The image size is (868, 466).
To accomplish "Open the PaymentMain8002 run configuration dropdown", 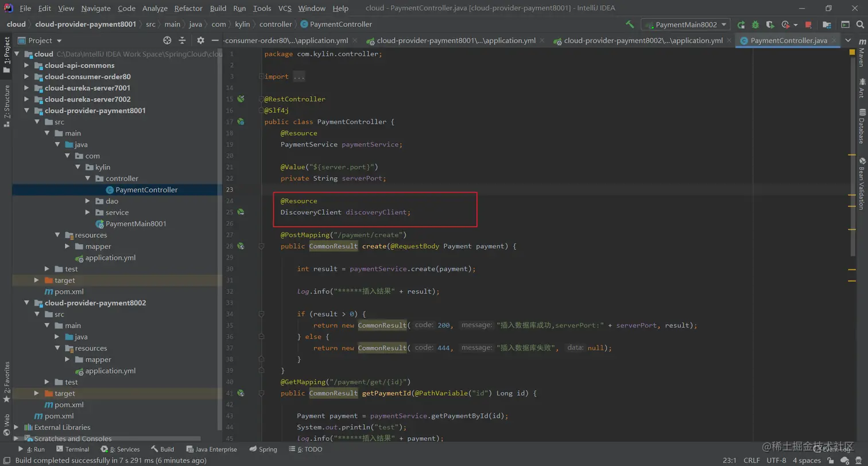I will click(686, 25).
